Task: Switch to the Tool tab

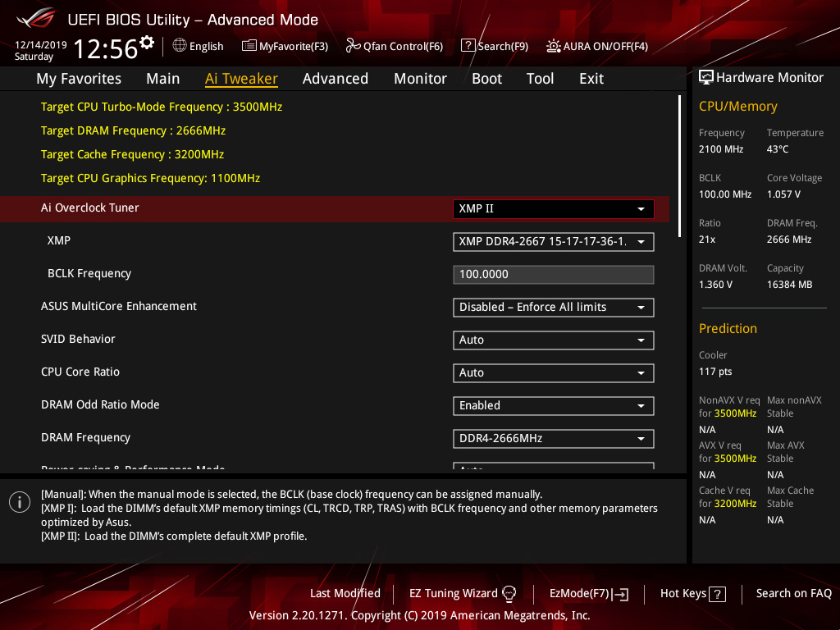Action: tap(540, 79)
